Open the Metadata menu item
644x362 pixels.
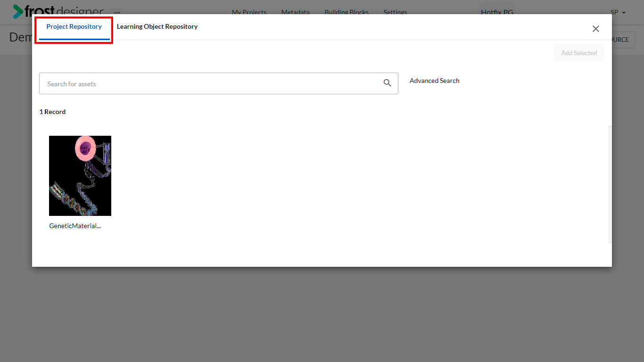click(x=296, y=12)
